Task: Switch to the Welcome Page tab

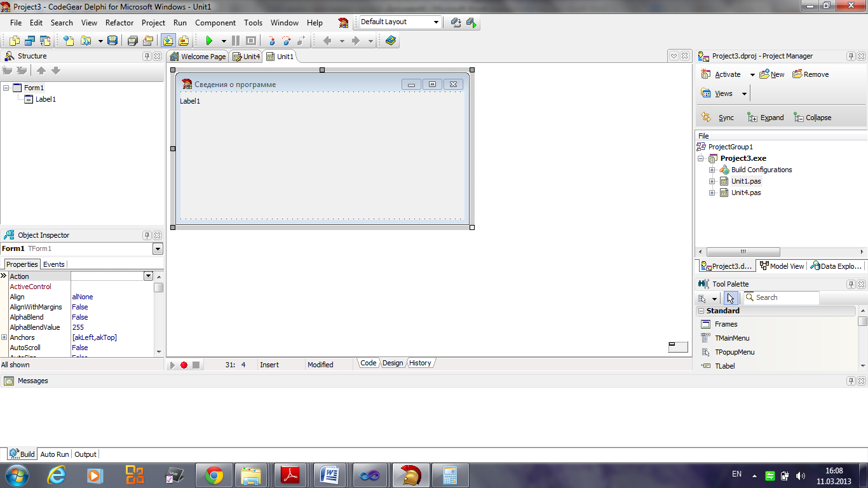Action: (198, 57)
